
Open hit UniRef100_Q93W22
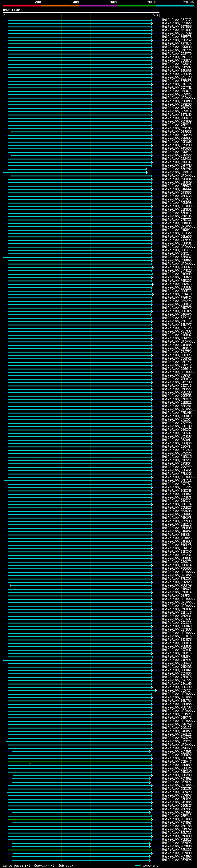pos(177,23)
